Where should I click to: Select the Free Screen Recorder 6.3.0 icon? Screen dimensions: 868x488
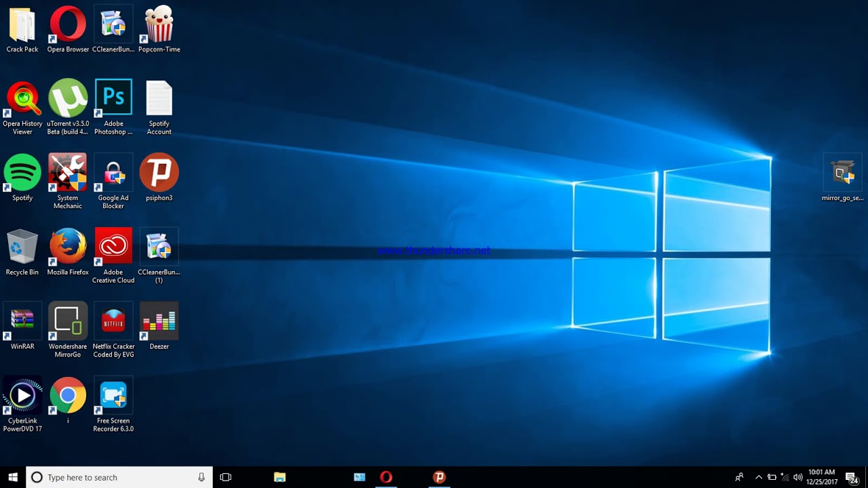pos(113,405)
